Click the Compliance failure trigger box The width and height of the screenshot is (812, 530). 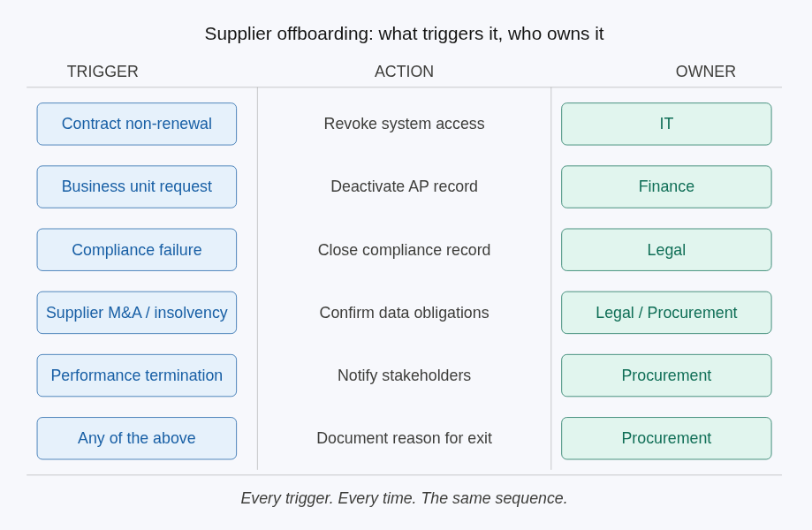pyautogui.click(x=136, y=250)
